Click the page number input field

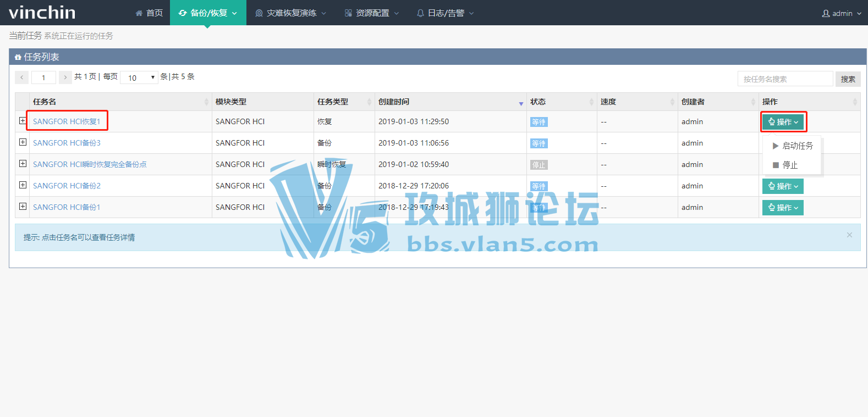point(43,77)
